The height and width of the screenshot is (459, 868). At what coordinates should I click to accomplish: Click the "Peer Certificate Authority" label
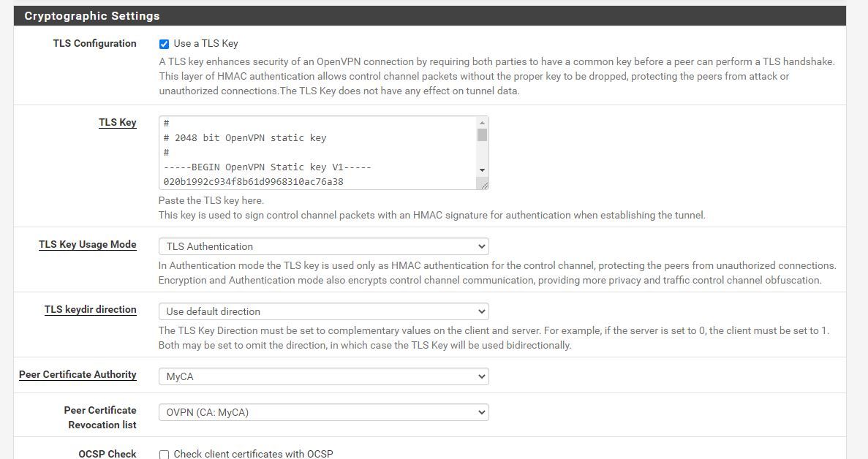pyautogui.click(x=78, y=374)
